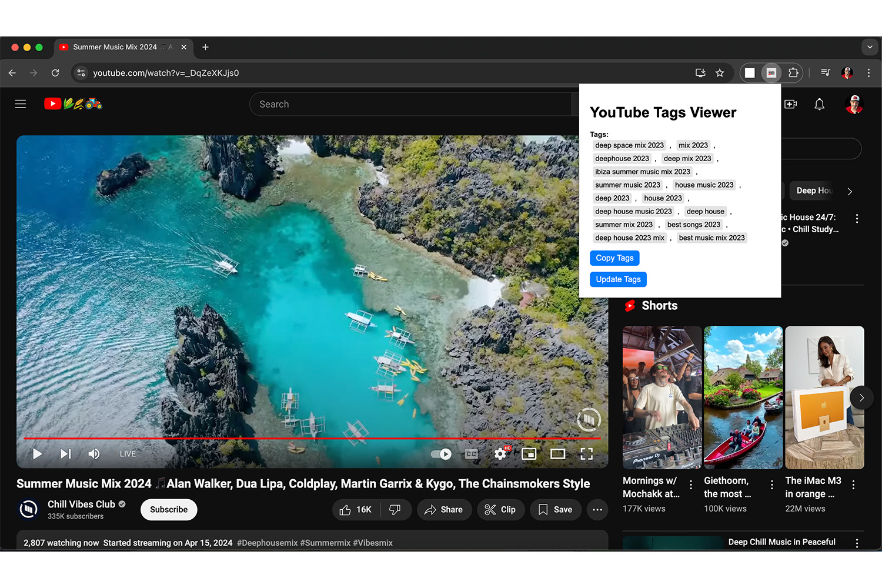Screen dimensions: 882x588
Task: Click the red video progress bar
Action: (x=312, y=439)
